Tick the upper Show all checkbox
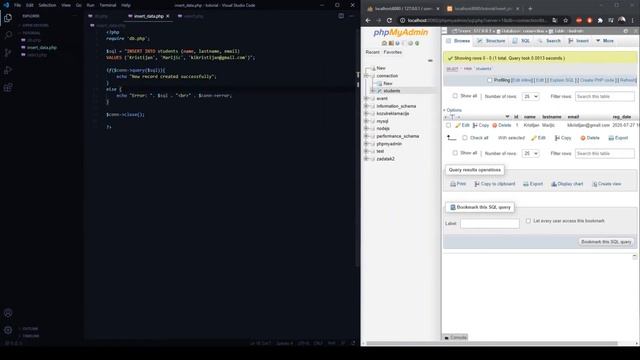The image size is (640, 360). tap(455, 96)
